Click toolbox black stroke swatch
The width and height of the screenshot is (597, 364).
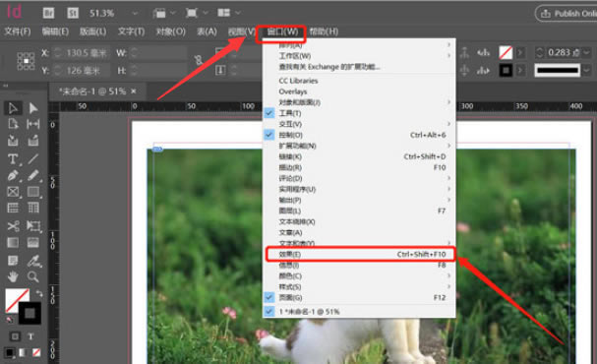(30, 314)
